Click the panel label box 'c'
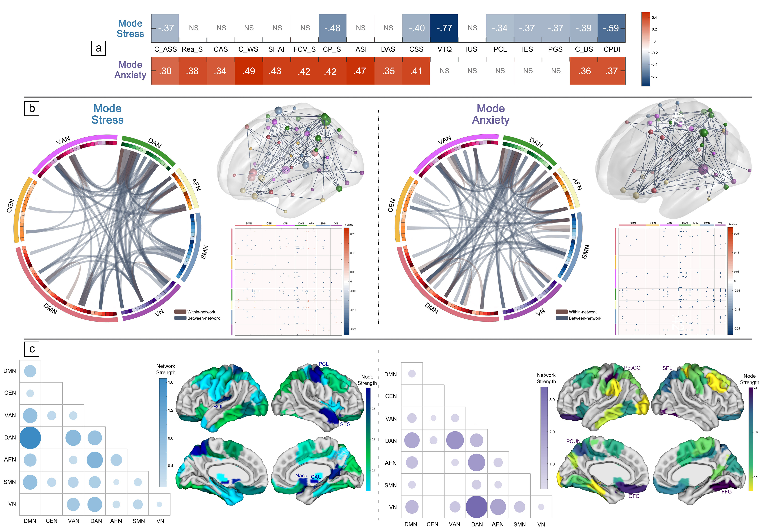 pos(32,349)
